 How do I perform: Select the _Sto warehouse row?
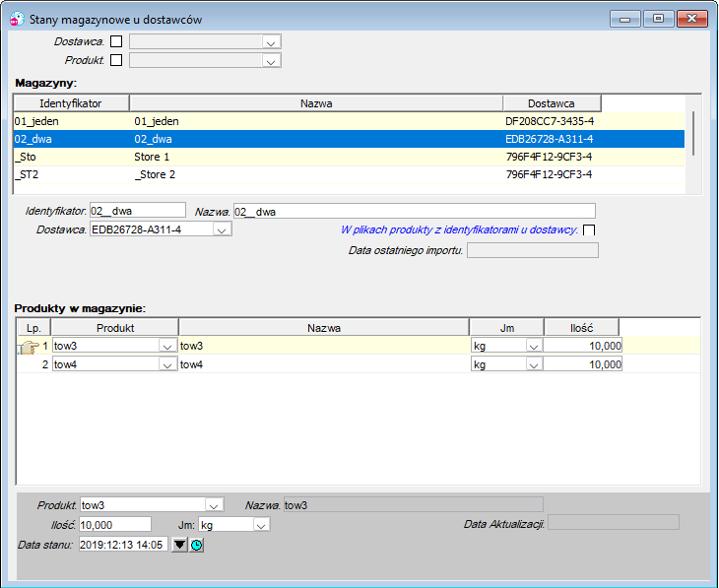click(x=349, y=157)
